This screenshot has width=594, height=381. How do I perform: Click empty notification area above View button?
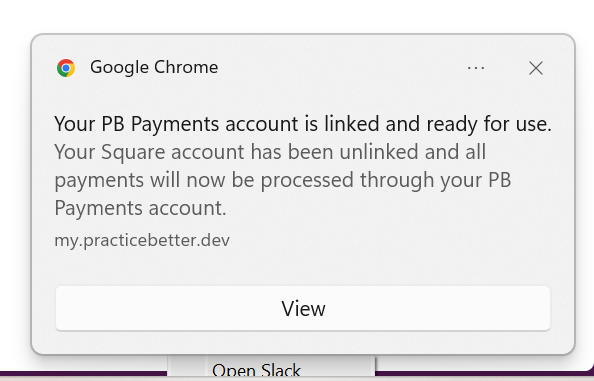[303, 268]
